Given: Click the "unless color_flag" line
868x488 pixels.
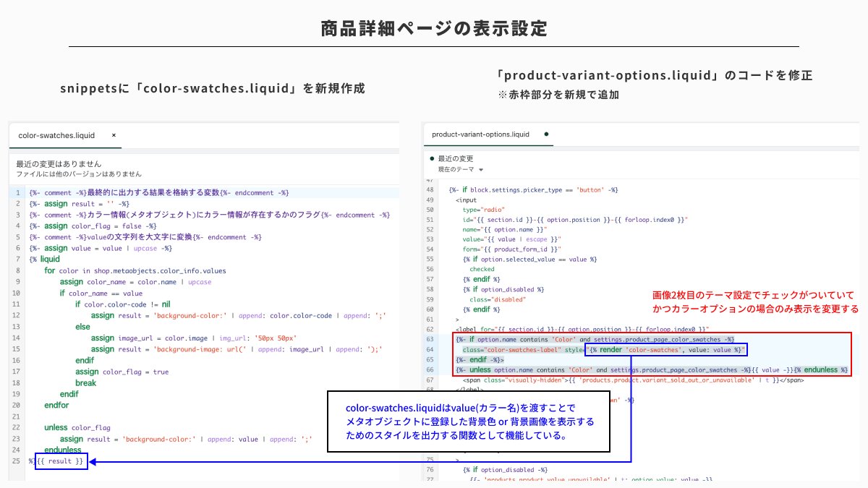Looking at the screenshot, I should point(77,427).
